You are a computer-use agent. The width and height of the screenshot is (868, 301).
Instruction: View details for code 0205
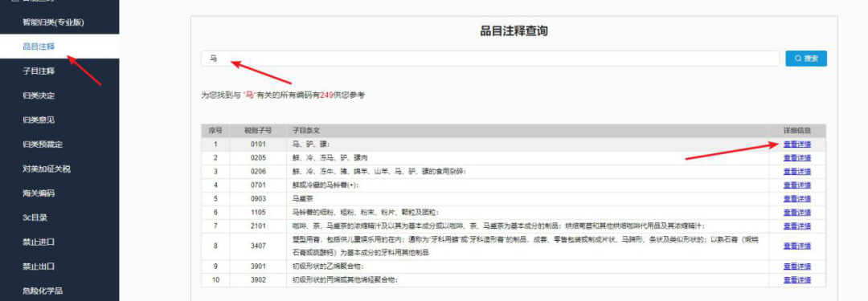pos(797,157)
